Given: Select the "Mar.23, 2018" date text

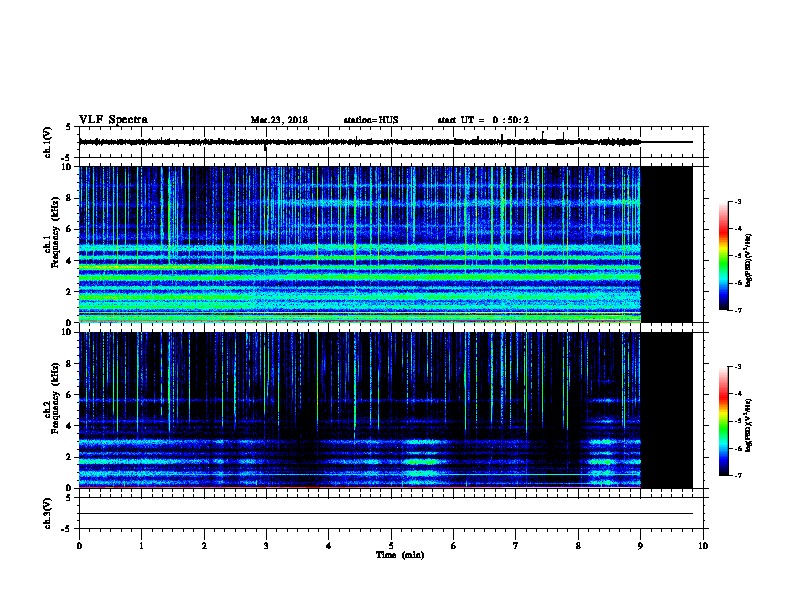Looking at the screenshot, I should pos(279,120).
